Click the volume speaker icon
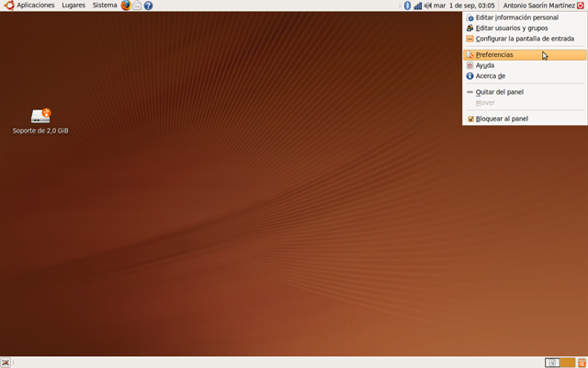Image resolution: width=588 pixels, height=368 pixels. coord(427,6)
